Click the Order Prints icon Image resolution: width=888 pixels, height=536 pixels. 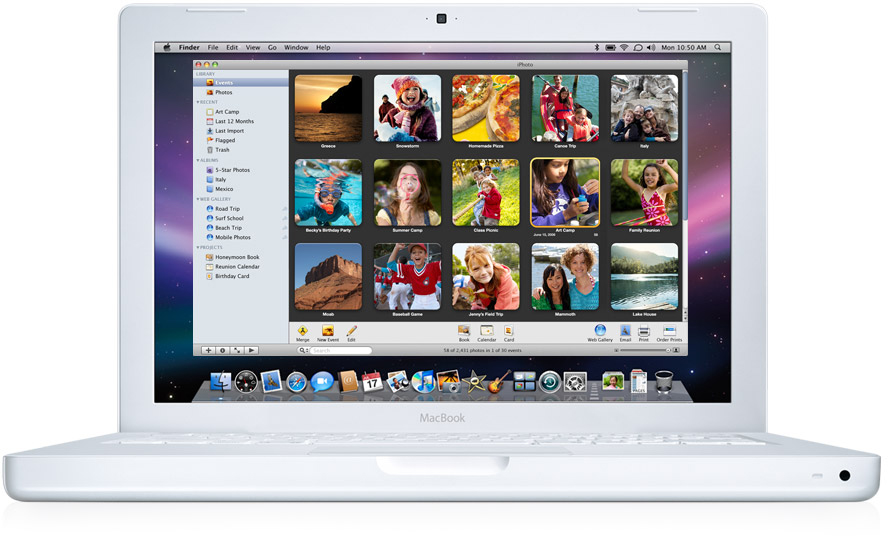pos(669,330)
